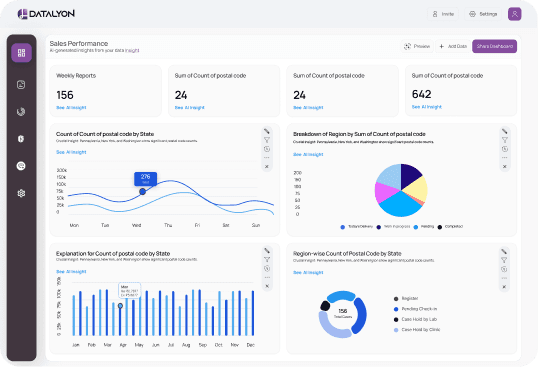This screenshot has width=538, height=367.
Task: Click the Datalyon logo
Action: (46, 14)
